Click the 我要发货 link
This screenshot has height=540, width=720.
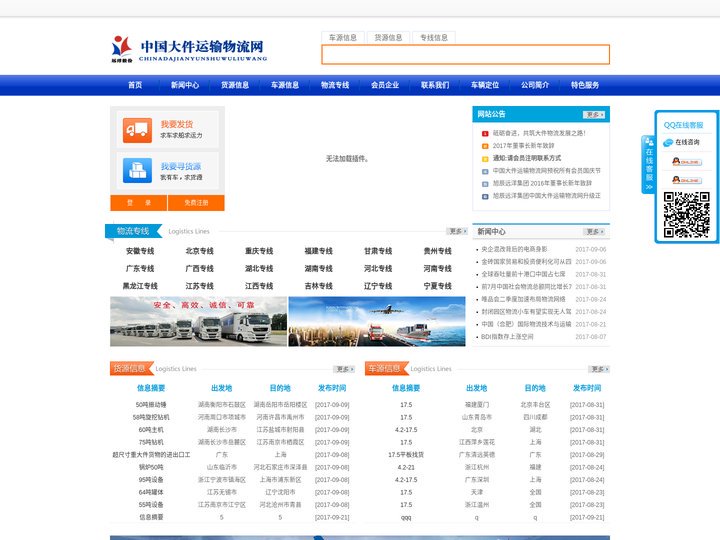click(177, 124)
